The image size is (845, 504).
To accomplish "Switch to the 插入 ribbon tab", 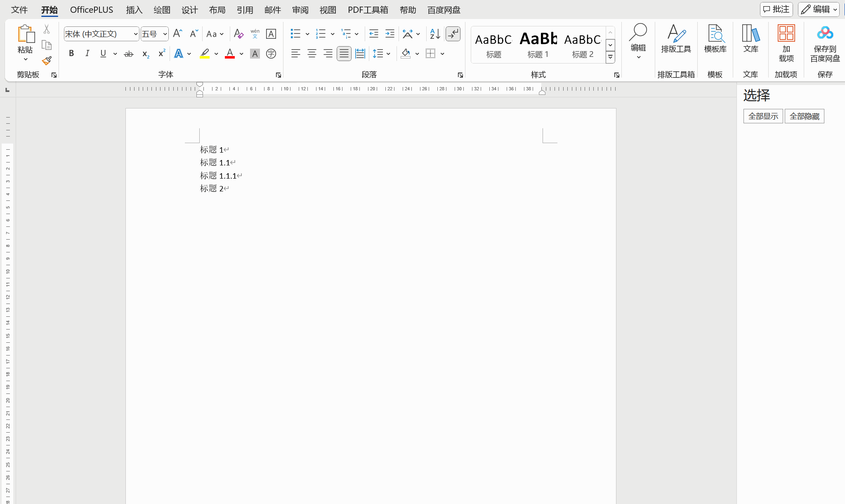I will pos(134,10).
